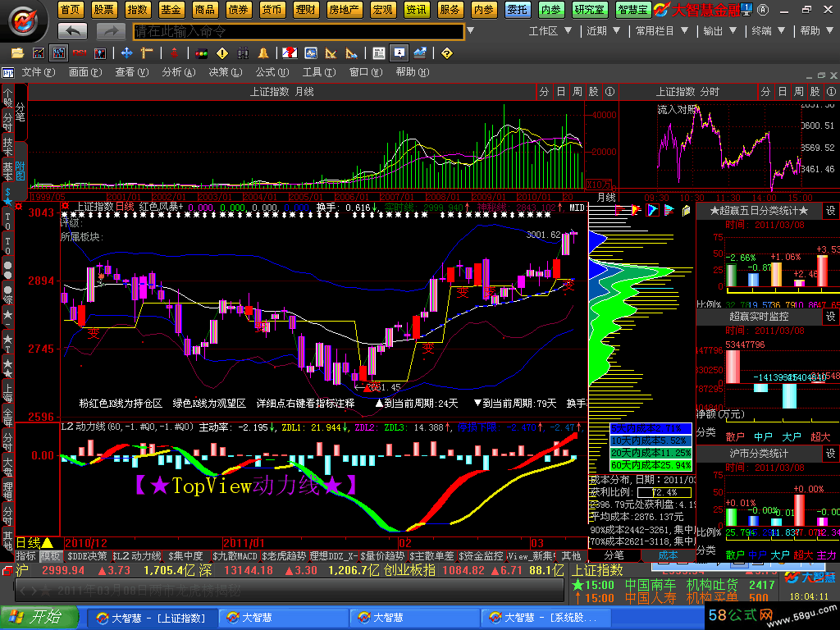The image size is (840, 630).
Task: Toggle 周 period on the 月线 chart header
Action: click(x=577, y=92)
